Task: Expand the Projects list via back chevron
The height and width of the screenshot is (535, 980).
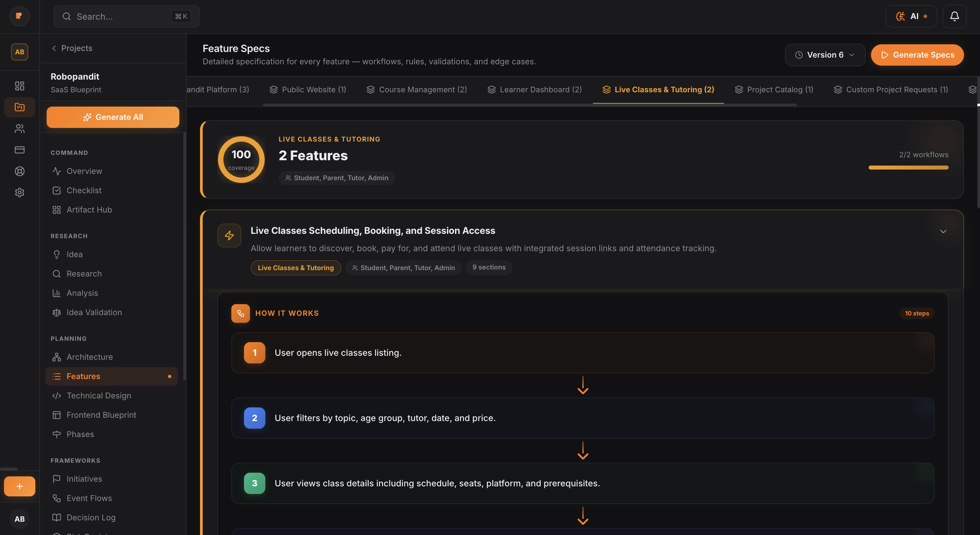Action: [54, 48]
